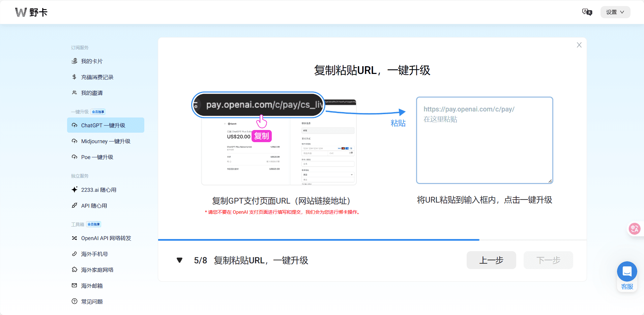Click the shuffle icon beside OpenAI API 网络转发
Image resolution: width=644 pixels, height=315 pixels.
(75, 238)
